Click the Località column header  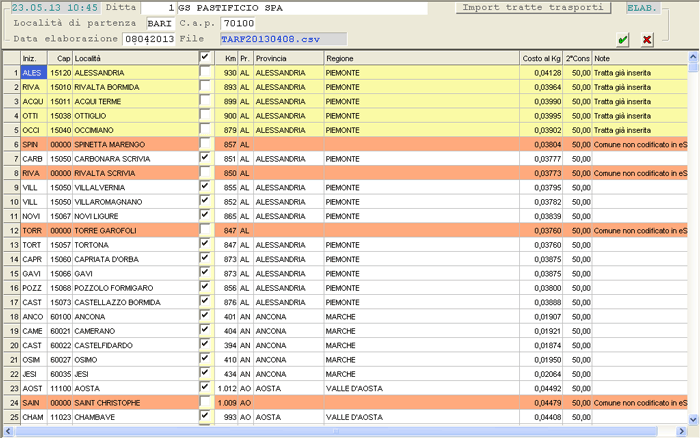(x=135, y=58)
